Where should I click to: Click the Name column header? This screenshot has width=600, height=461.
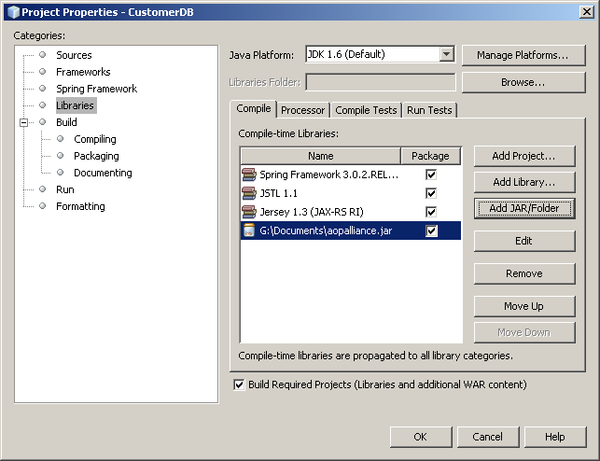pyautogui.click(x=321, y=156)
